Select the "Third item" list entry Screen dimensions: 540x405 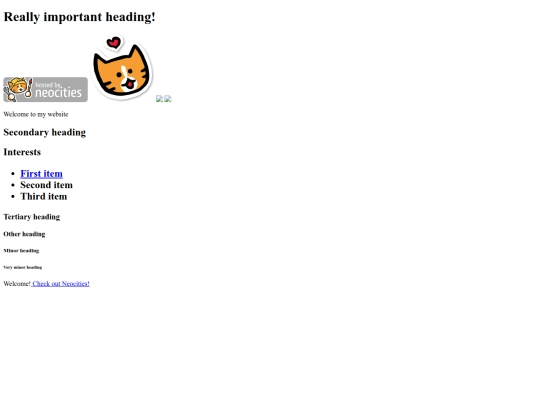tap(44, 196)
